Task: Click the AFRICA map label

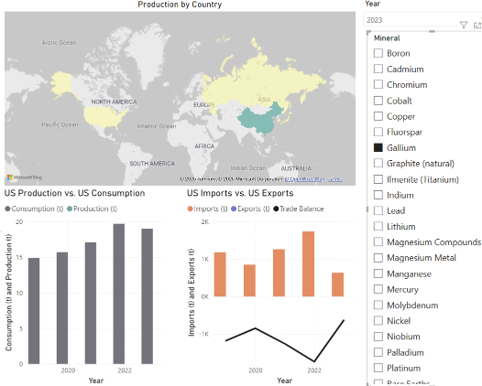Action: point(204,146)
